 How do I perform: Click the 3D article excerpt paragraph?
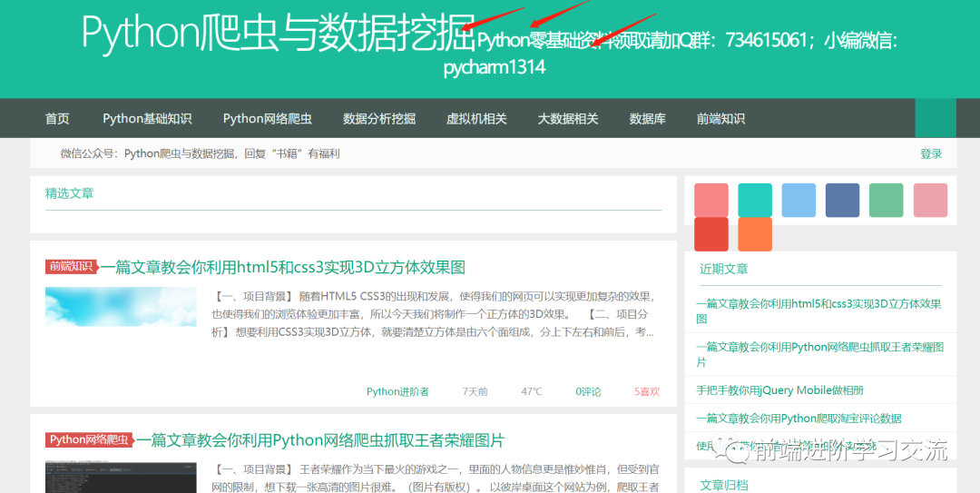(x=434, y=314)
